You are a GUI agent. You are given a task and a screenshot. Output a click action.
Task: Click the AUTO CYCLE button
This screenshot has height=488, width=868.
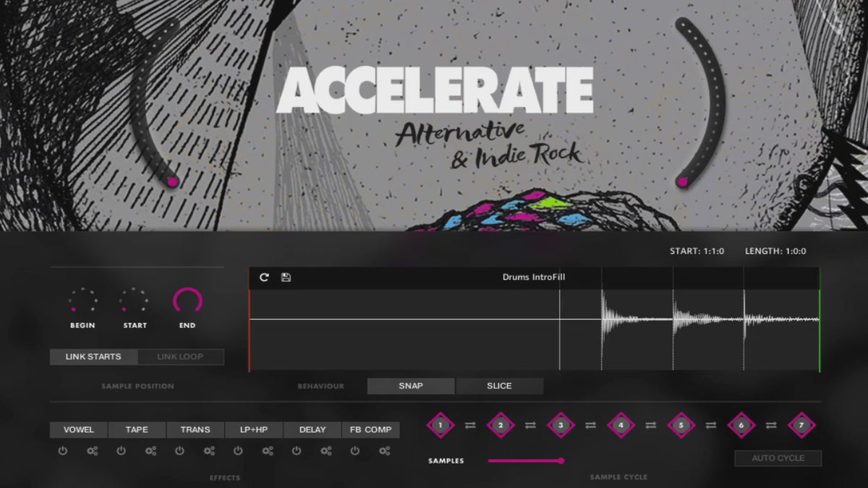[778, 458]
